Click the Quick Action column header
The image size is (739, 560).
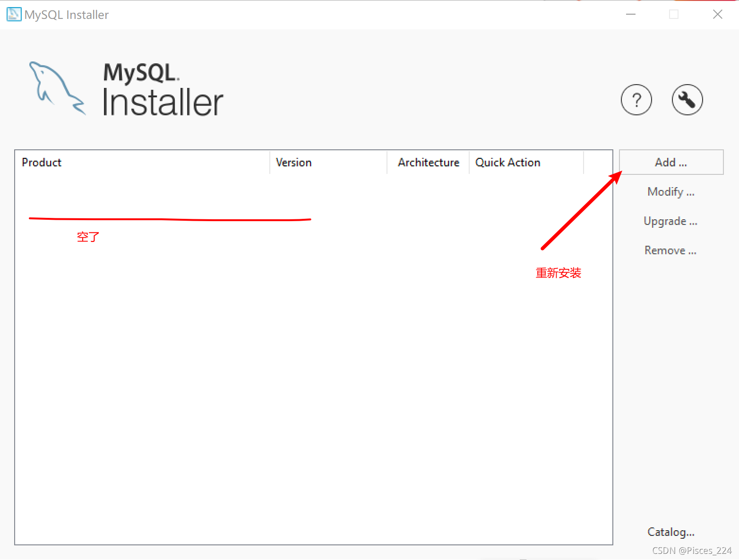point(526,163)
